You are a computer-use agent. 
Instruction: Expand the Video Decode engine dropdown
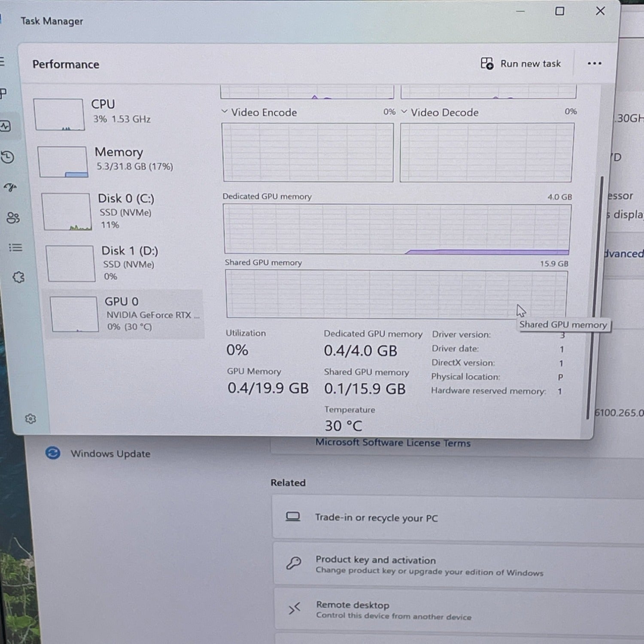(x=404, y=112)
